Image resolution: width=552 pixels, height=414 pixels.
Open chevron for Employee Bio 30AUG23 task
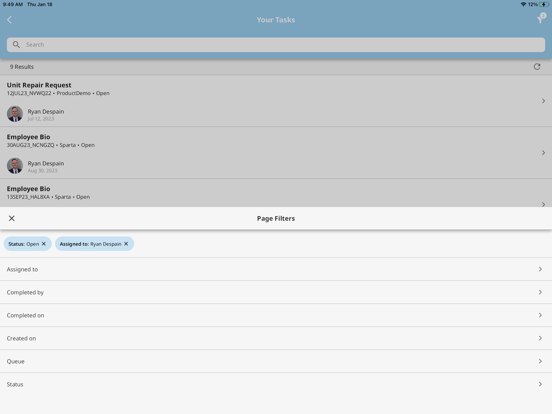[x=544, y=153]
